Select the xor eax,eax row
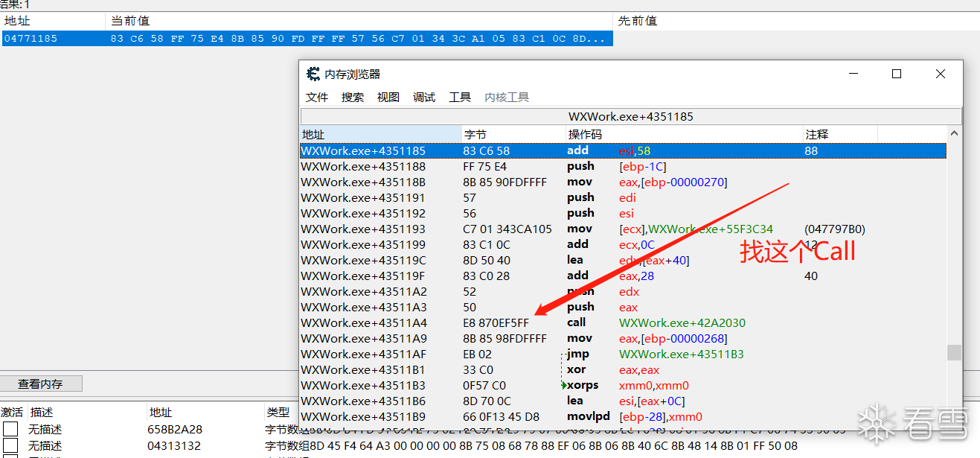Screen dimensions: 980x458 click(x=623, y=369)
